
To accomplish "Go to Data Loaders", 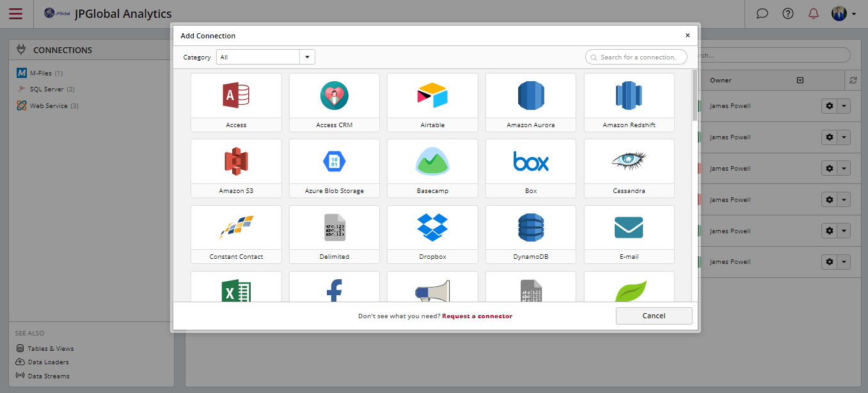I will pos(42,362).
